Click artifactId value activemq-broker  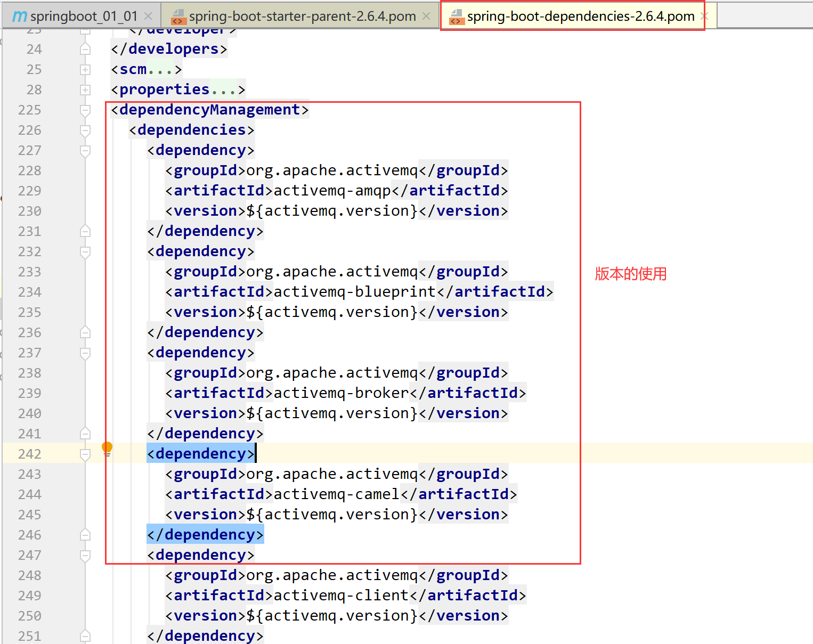(x=341, y=393)
